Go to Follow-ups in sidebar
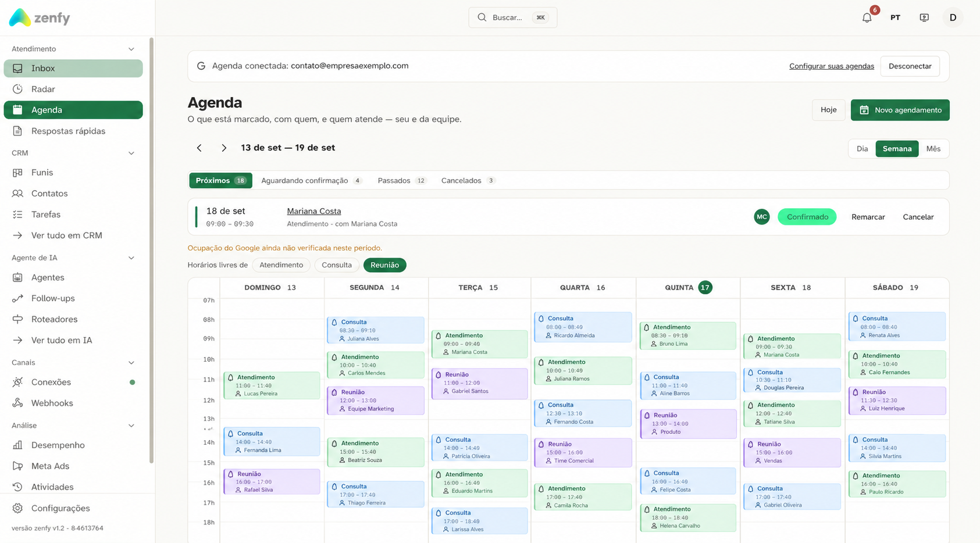Viewport: 980px width, 543px height. point(73,298)
